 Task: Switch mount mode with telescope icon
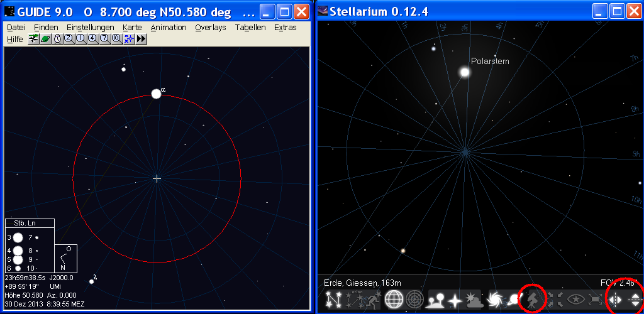coord(532,300)
